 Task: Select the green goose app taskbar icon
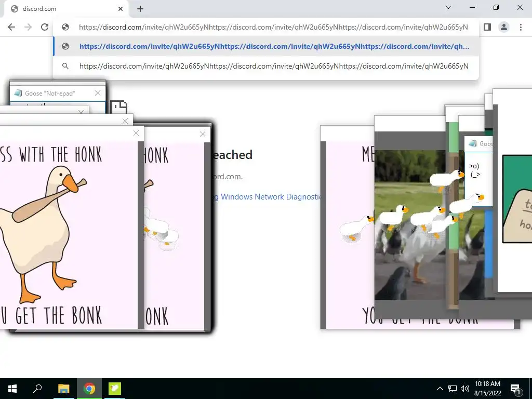click(115, 389)
